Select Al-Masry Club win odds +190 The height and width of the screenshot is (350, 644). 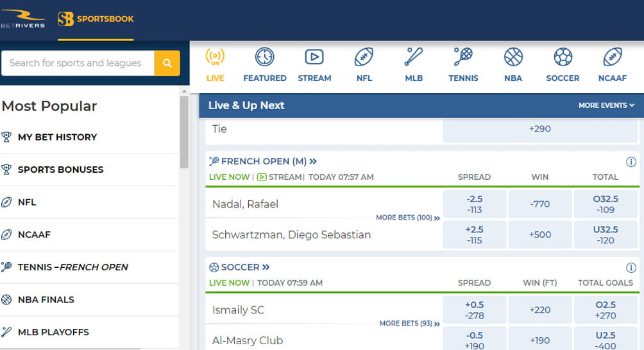point(539,338)
